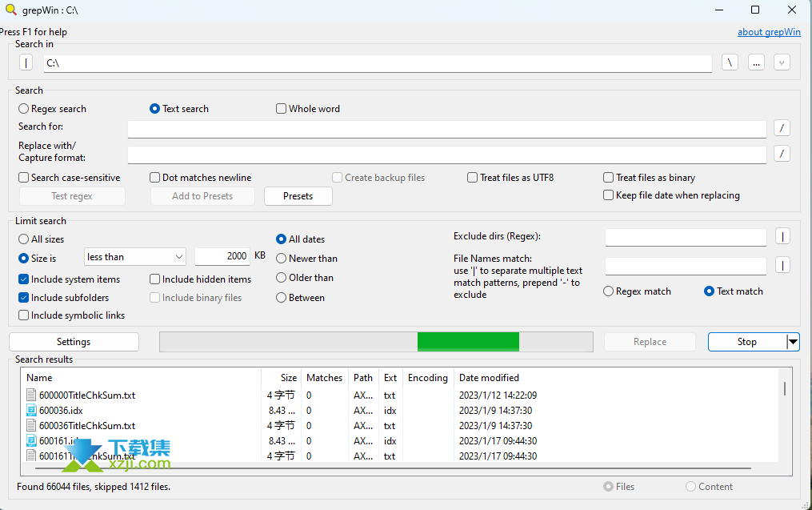Sort results by Encoding column header
The image size is (812, 510).
pos(428,378)
